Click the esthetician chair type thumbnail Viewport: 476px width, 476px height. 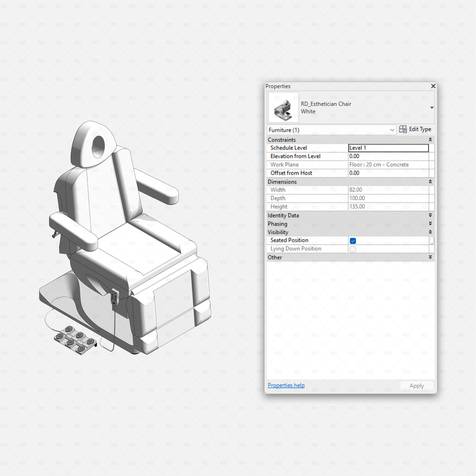tap(283, 108)
